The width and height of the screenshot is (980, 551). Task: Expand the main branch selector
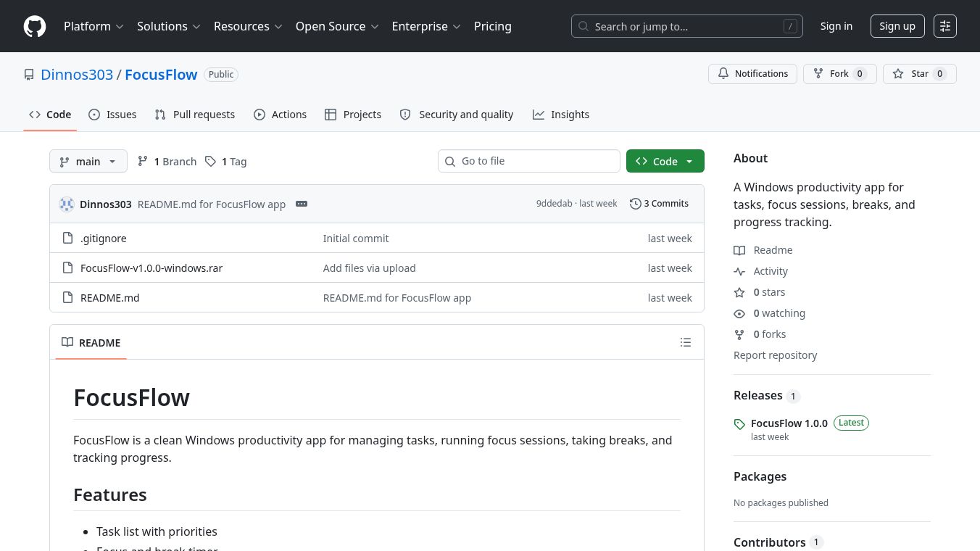coord(88,161)
